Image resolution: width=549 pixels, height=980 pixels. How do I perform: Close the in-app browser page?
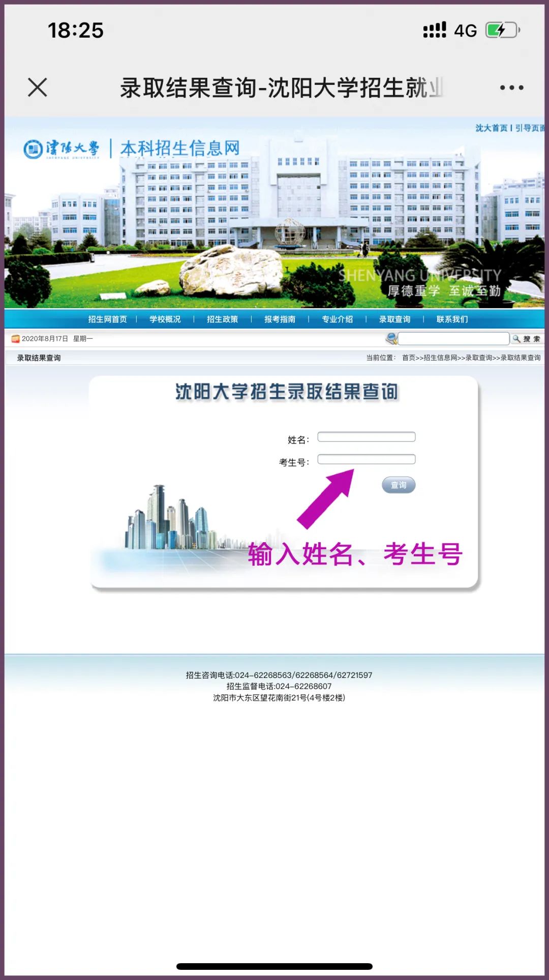[38, 87]
